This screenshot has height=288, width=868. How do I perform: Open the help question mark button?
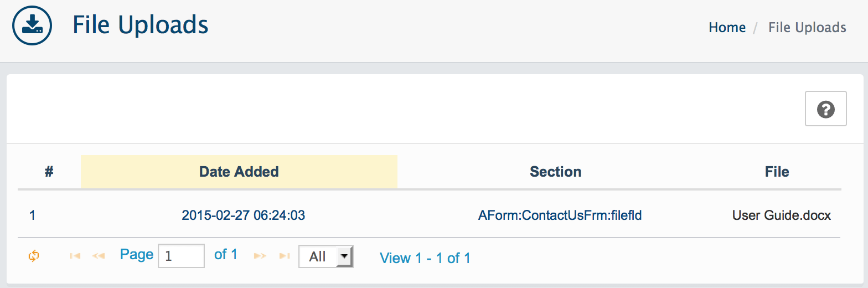(x=825, y=109)
